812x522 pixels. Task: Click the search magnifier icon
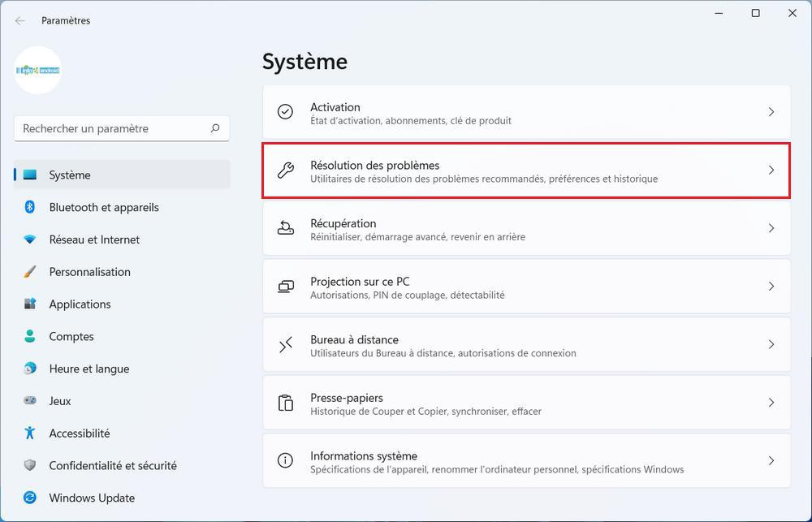click(215, 128)
